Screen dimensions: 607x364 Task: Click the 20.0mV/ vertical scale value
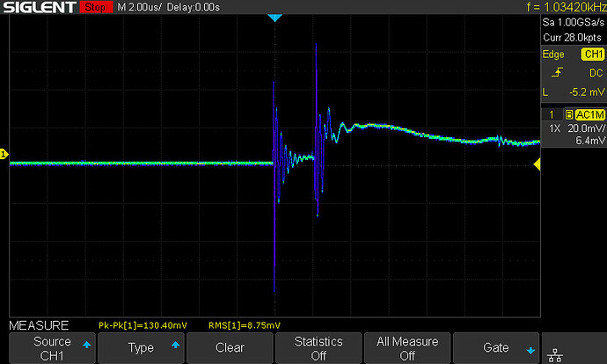click(x=586, y=128)
